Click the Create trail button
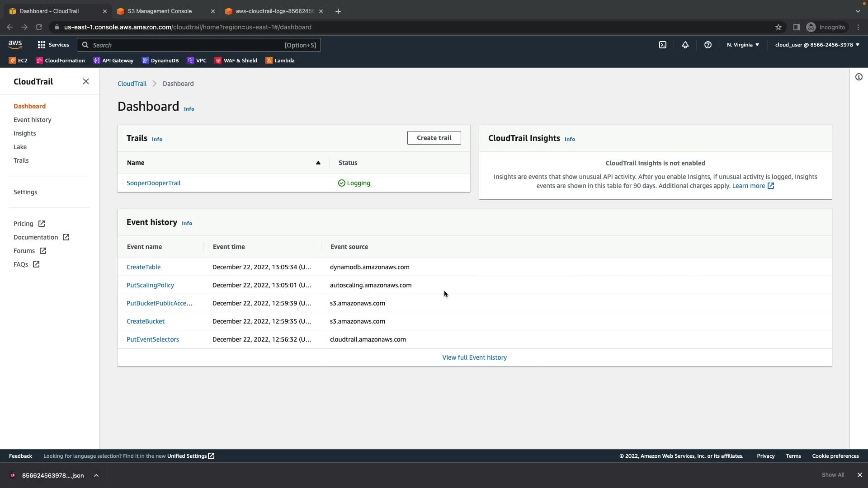The image size is (868, 488). pos(434,138)
